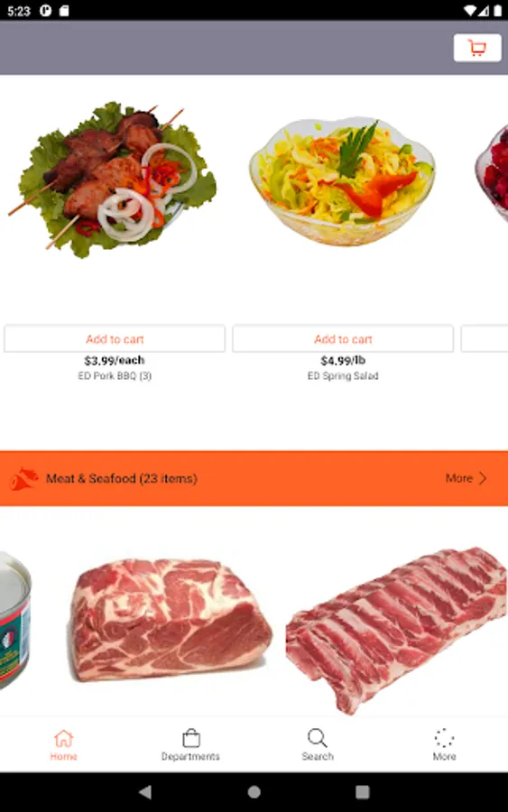Add ED Pork BBQ to cart

tap(115, 338)
